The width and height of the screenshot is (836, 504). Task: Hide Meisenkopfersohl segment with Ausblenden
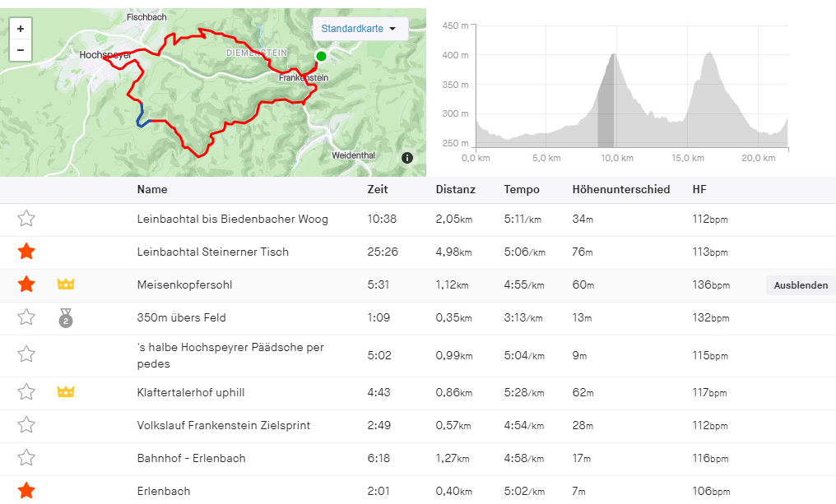(x=801, y=285)
